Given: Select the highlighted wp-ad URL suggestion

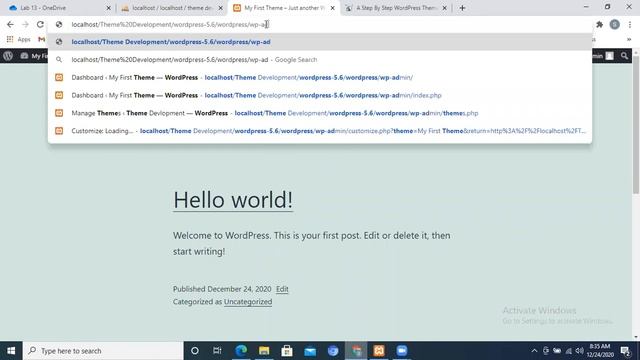Looking at the screenshot, I should [320, 42].
